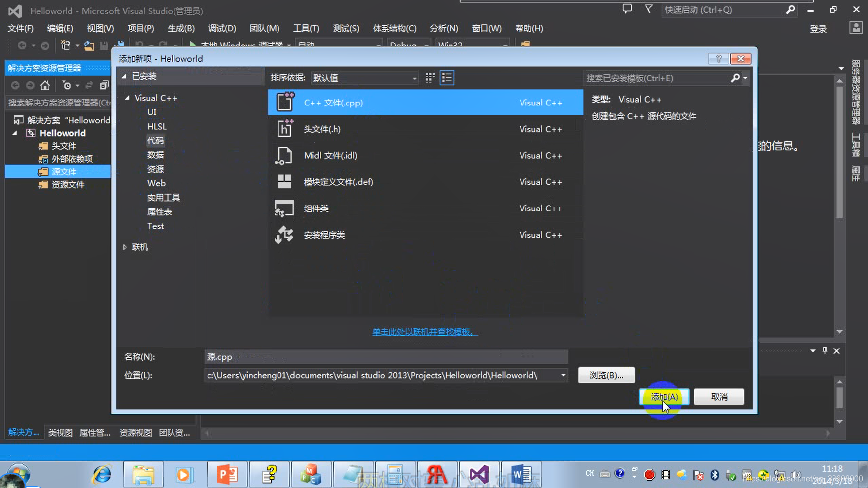Open the template search options dropdown arrow
868x488 pixels.
pos(745,78)
